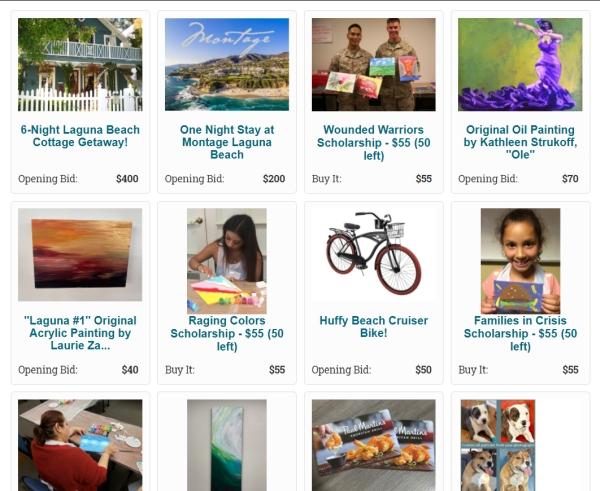The height and width of the screenshot is (491, 600).
Task: Select the photo of girl painting colorful canvas
Action: 227,261
